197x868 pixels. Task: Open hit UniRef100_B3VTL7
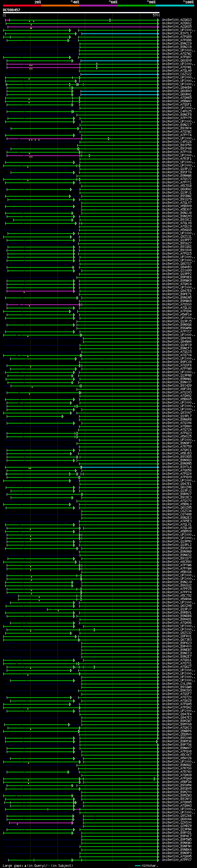click(x=177, y=33)
